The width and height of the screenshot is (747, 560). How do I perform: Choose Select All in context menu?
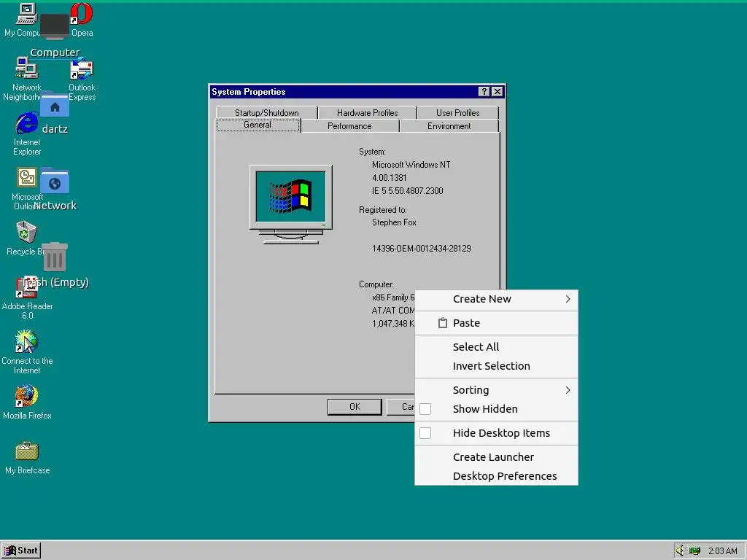tap(496, 346)
